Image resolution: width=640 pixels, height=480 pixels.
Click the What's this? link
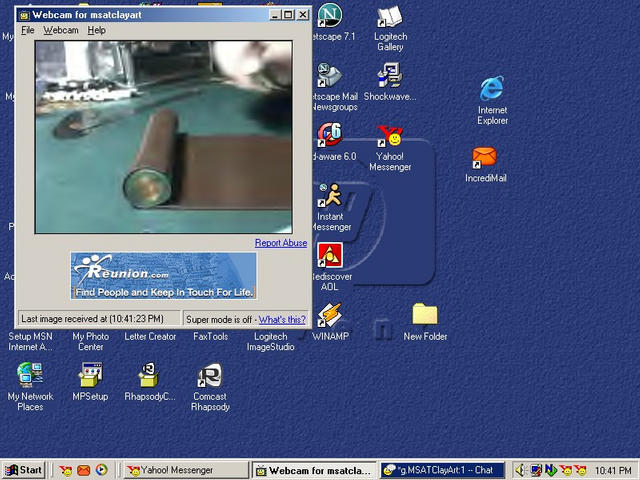coord(282,320)
